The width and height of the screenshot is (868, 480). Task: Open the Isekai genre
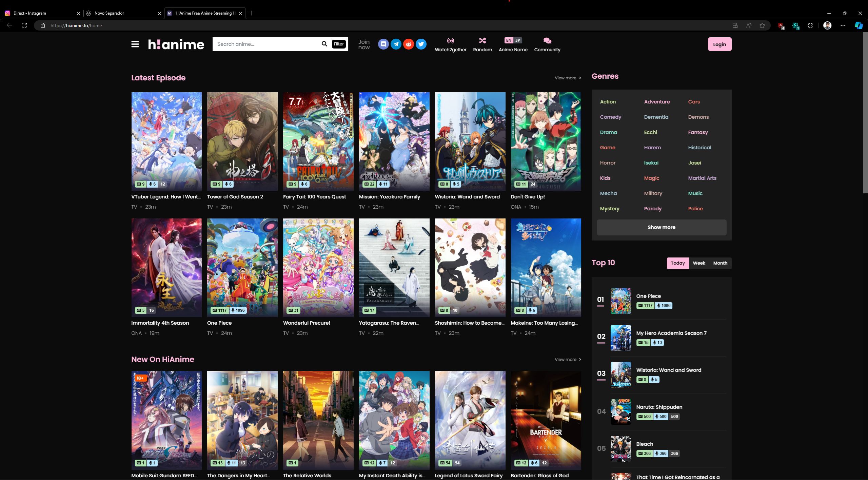[x=651, y=163]
